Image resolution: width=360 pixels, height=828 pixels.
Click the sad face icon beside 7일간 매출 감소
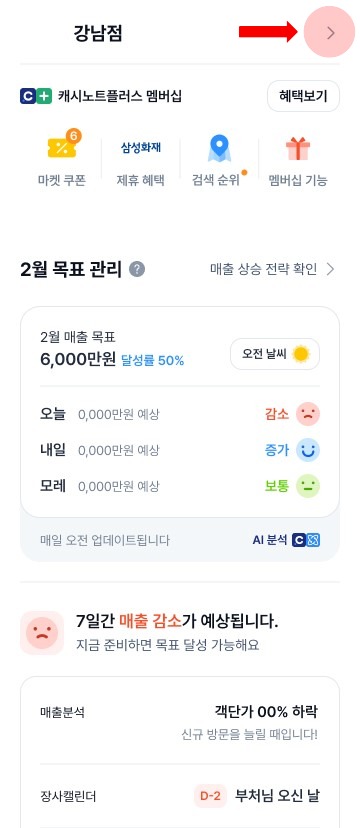tap(42, 633)
